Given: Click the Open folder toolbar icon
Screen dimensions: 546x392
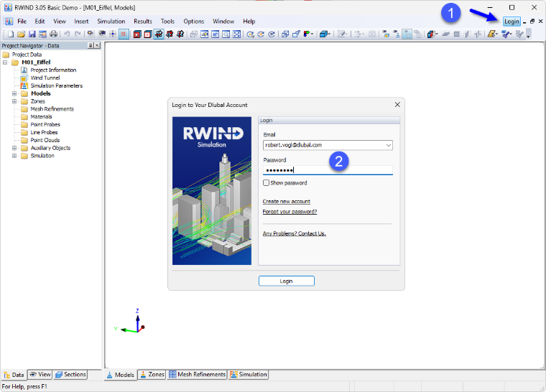Looking at the screenshot, I should [22, 34].
